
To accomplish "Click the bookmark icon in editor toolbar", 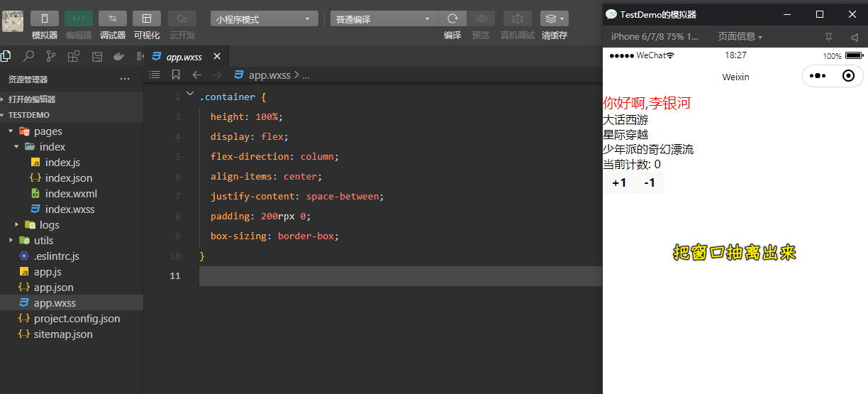I will 176,75.
